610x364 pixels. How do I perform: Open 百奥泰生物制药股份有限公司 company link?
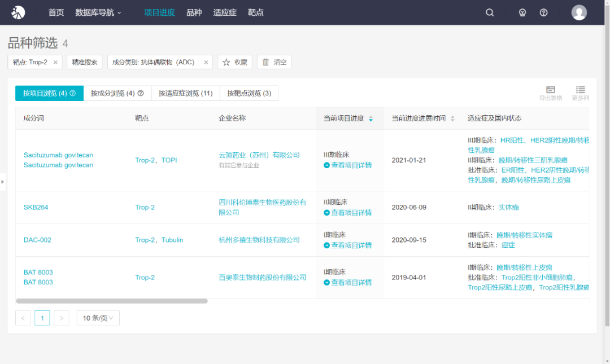tap(263, 277)
